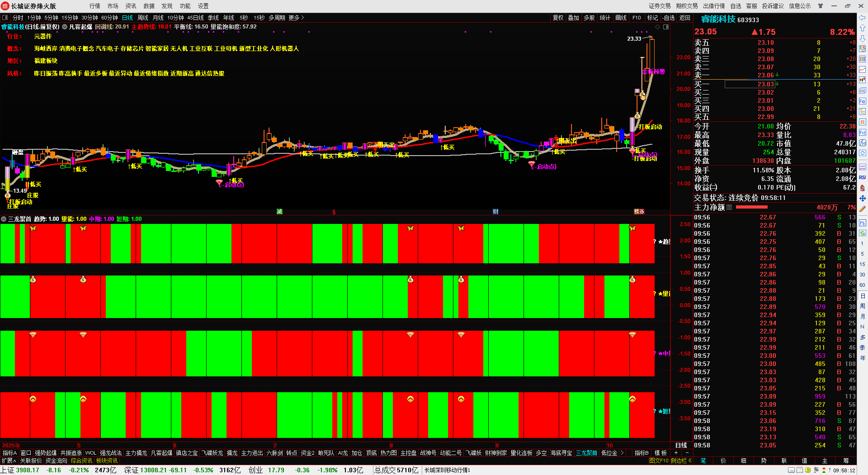Click the down arrow icon for next stock
This screenshot has width=868, height=475.
tap(862, 38)
